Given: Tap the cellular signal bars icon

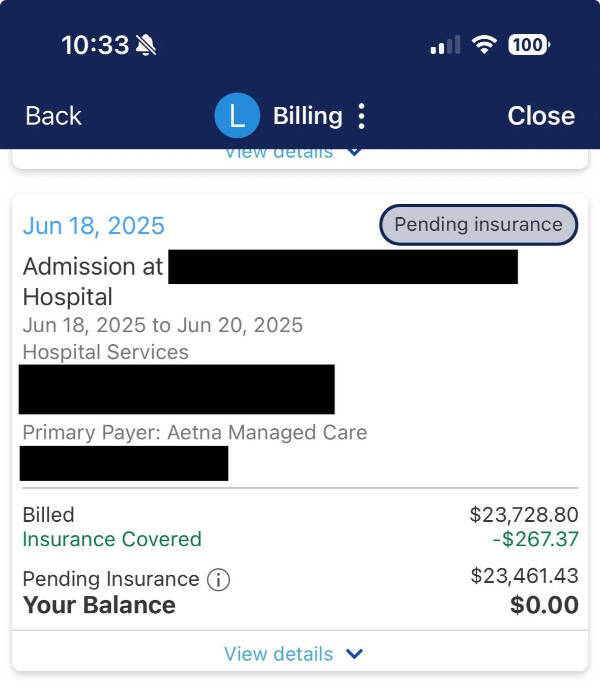Looking at the screenshot, I should pyautogui.click(x=445, y=45).
